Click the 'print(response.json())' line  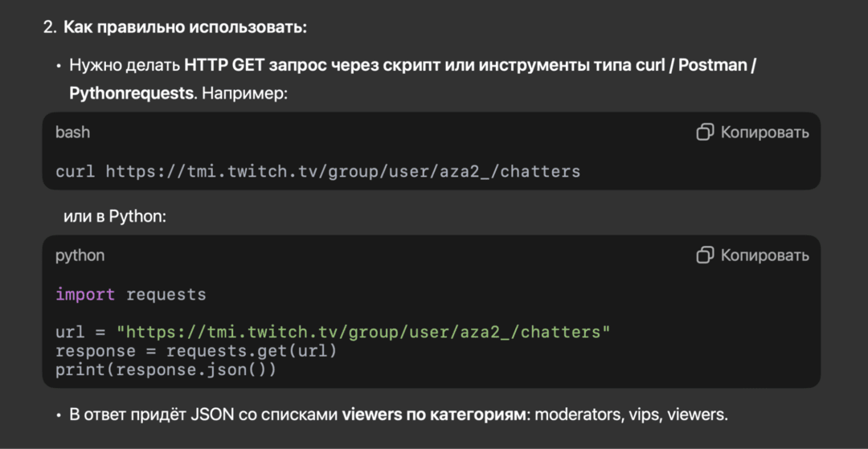click(166, 369)
